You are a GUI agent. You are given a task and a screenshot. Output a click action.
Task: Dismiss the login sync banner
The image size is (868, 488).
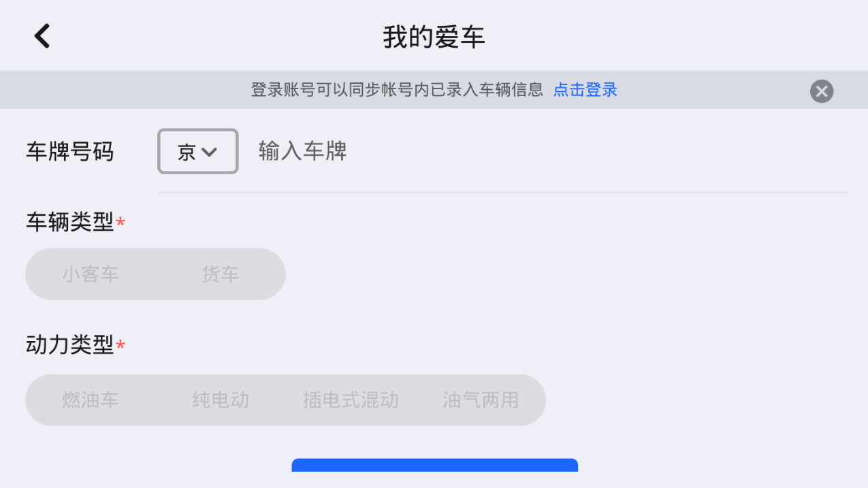822,91
